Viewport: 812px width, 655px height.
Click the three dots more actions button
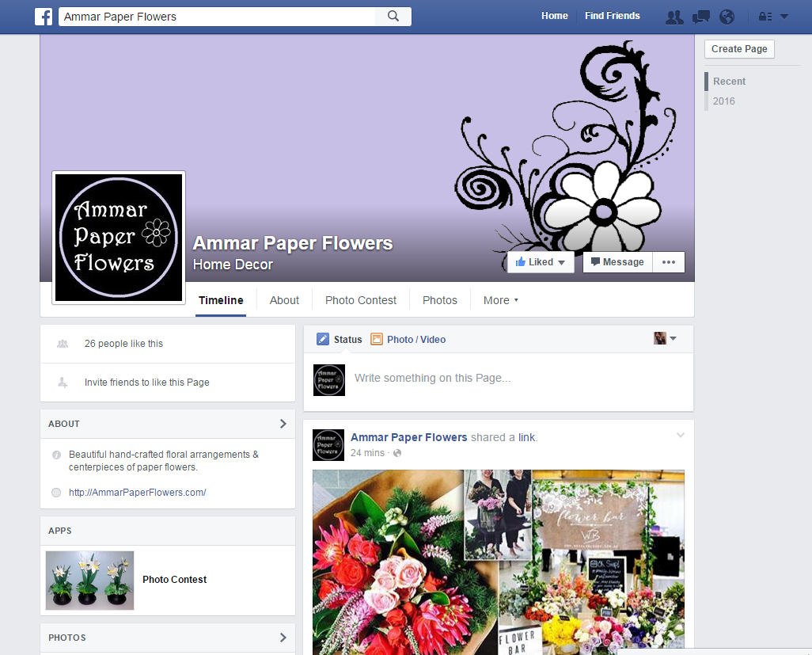[x=669, y=262]
